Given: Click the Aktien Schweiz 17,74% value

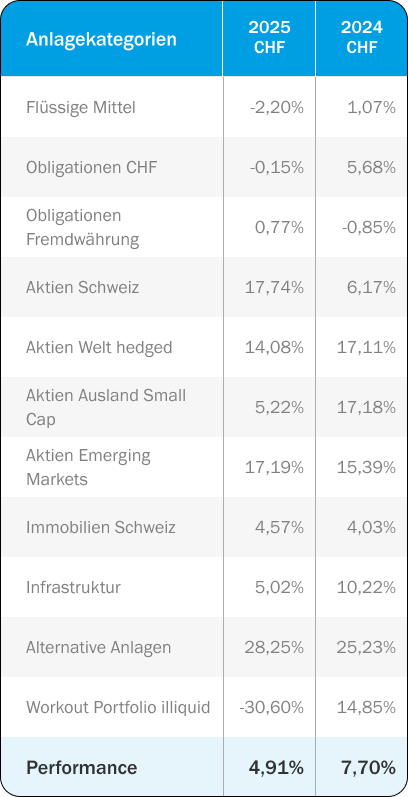Looking at the screenshot, I should 274,288.
